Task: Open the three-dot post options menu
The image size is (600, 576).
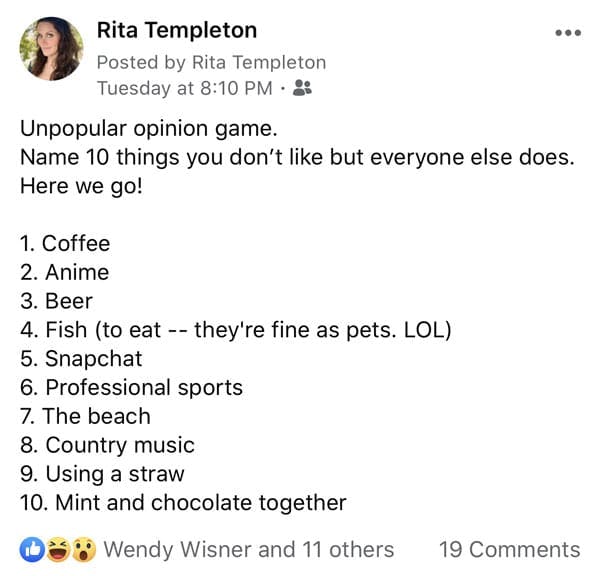Action: click(567, 32)
